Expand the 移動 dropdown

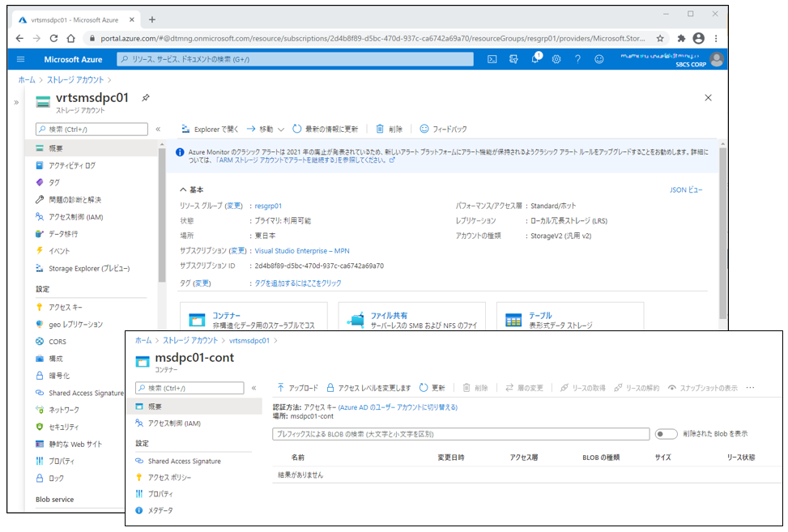click(x=266, y=129)
